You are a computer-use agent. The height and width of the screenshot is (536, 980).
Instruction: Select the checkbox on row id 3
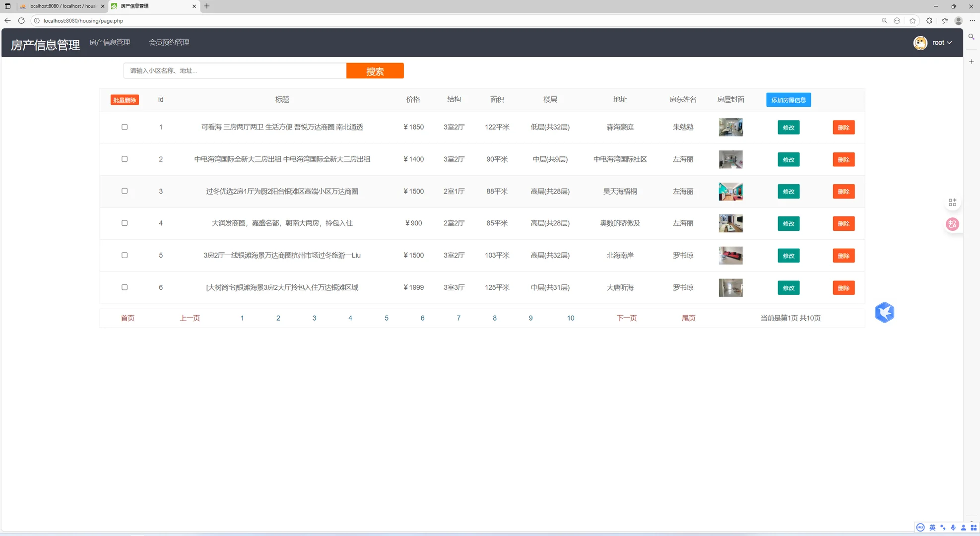[125, 191]
